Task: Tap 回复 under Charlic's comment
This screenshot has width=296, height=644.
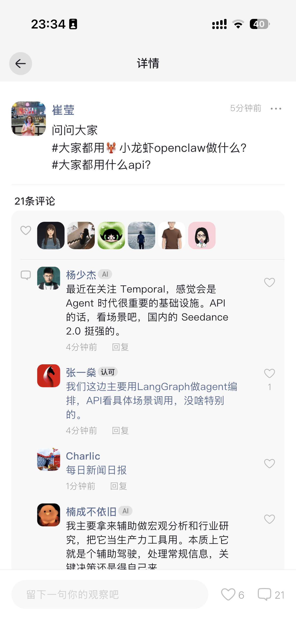Action: coord(118,486)
